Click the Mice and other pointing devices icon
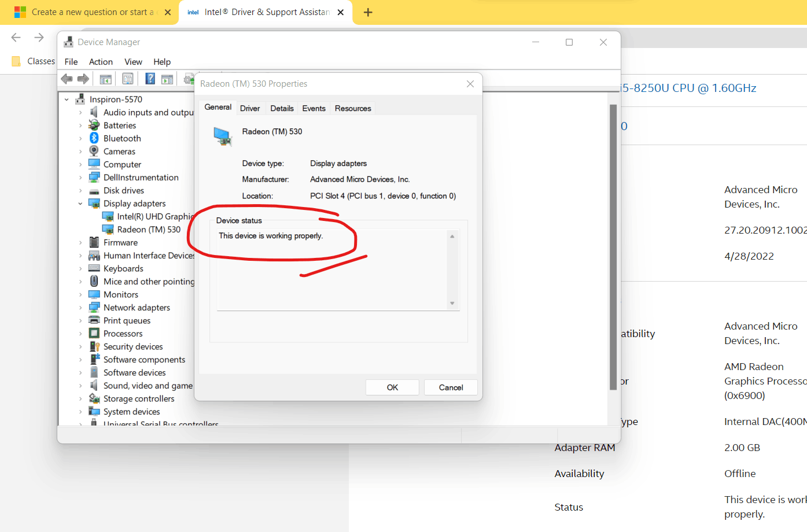 [94, 281]
